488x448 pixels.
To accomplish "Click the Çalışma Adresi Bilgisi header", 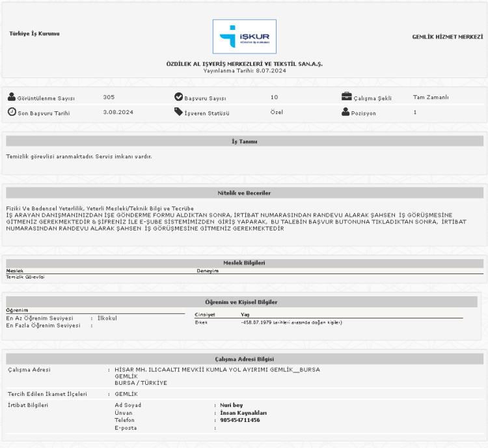I will tap(244, 359).
